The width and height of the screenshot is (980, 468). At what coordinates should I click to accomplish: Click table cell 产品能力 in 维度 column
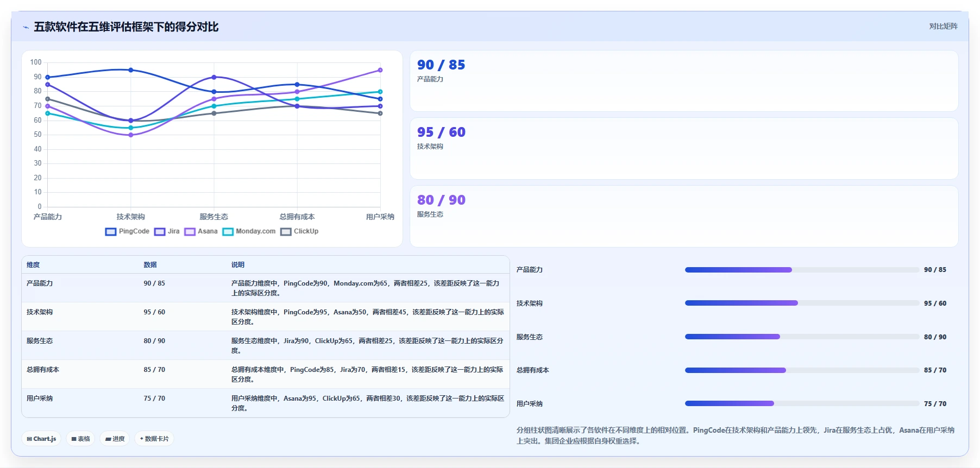[40, 283]
